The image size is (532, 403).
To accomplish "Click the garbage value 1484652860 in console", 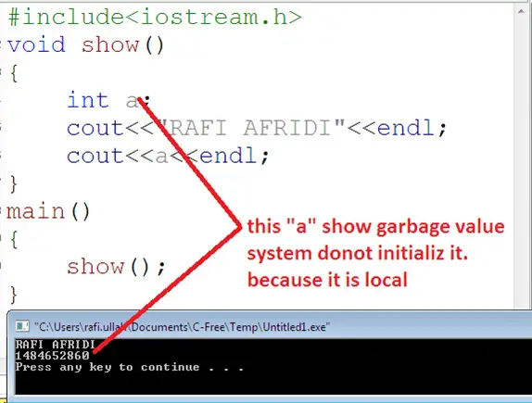I will coord(52,356).
